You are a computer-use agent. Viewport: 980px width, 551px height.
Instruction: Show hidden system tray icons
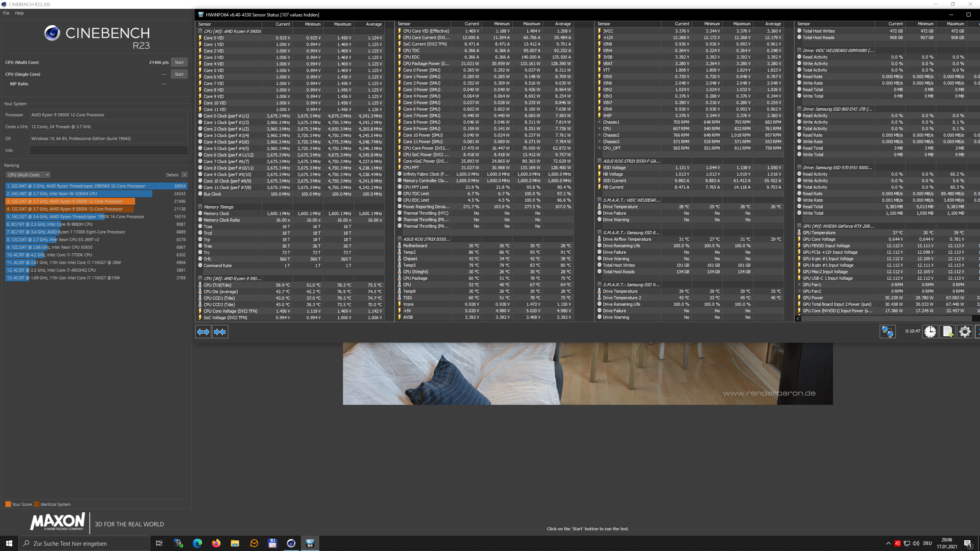point(888,543)
